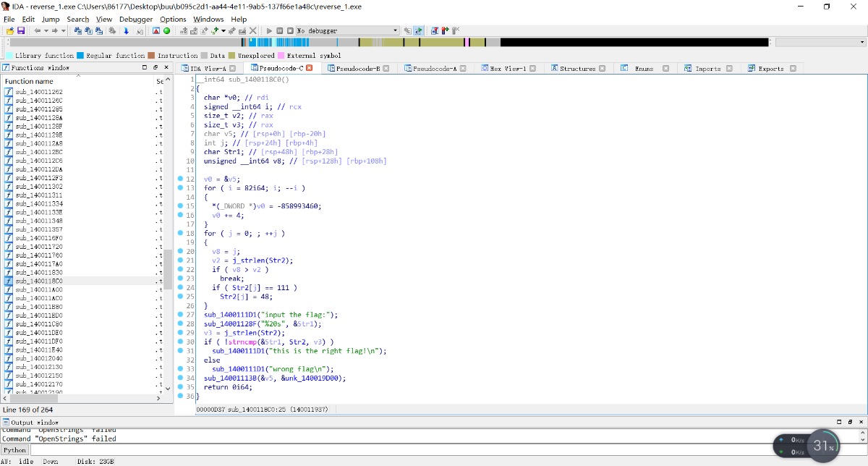Click the highlighted icon right of debugger dropdown
The image size is (868, 466).
click(418, 31)
